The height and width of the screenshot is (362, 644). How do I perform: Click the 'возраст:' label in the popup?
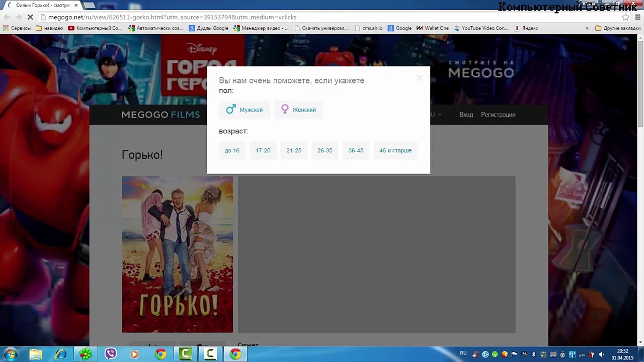(x=233, y=131)
